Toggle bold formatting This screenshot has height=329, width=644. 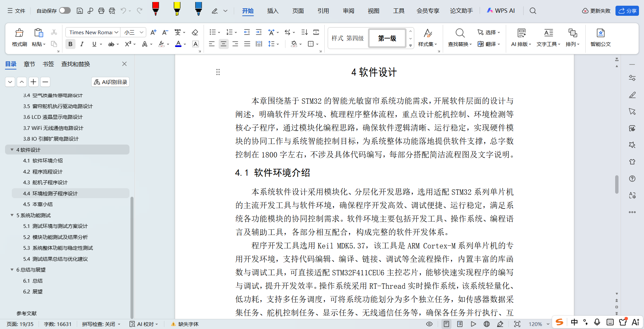[70, 44]
